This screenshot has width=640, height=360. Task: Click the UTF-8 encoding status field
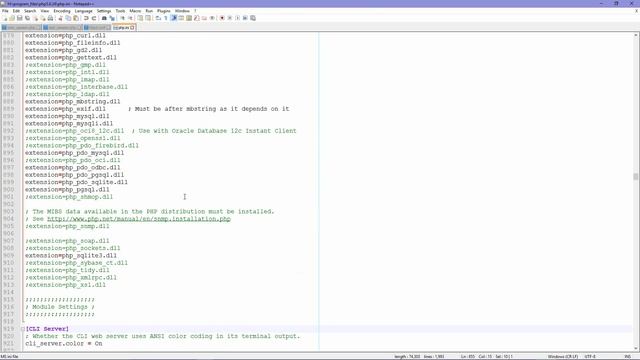coord(590,356)
